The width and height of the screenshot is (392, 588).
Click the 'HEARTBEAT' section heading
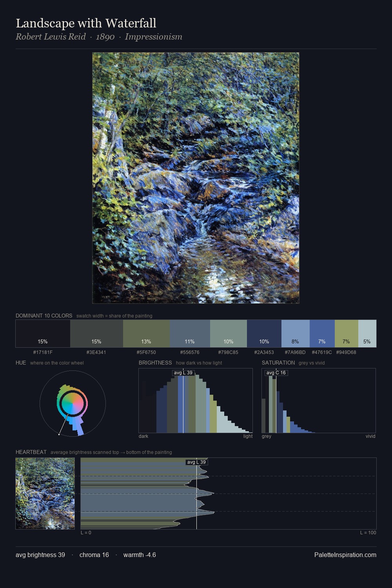(x=31, y=452)
